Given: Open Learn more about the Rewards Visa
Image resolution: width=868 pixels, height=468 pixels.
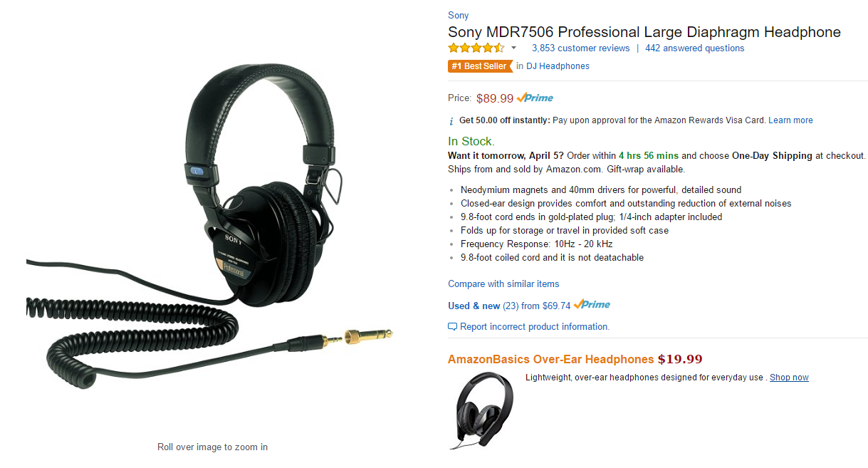Looking at the screenshot, I should coord(790,120).
